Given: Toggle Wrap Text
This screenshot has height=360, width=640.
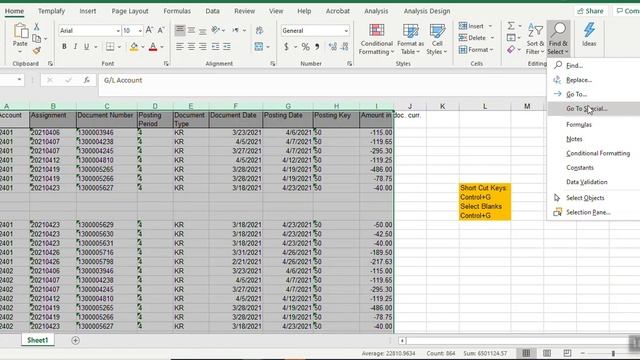Looking at the screenshot, I should pyautogui.click(x=259, y=30).
